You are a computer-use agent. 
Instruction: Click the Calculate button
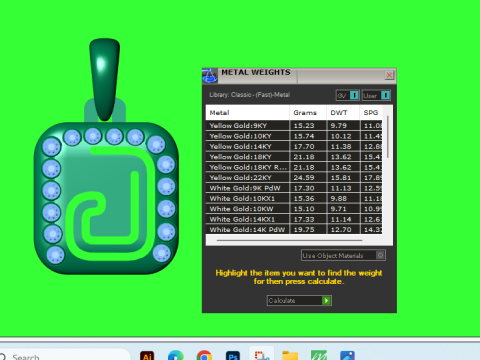(x=299, y=301)
